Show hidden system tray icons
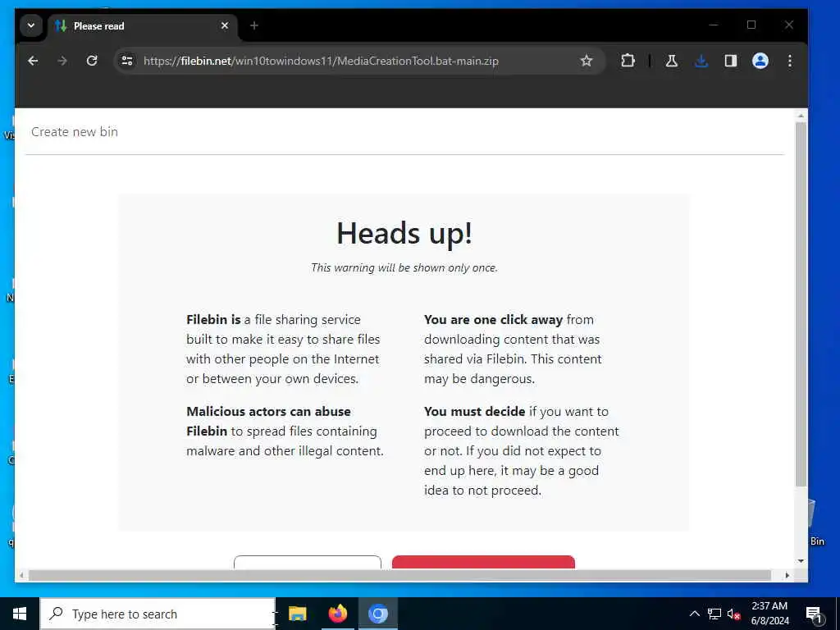This screenshot has height=630, width=840. (694, 614)
